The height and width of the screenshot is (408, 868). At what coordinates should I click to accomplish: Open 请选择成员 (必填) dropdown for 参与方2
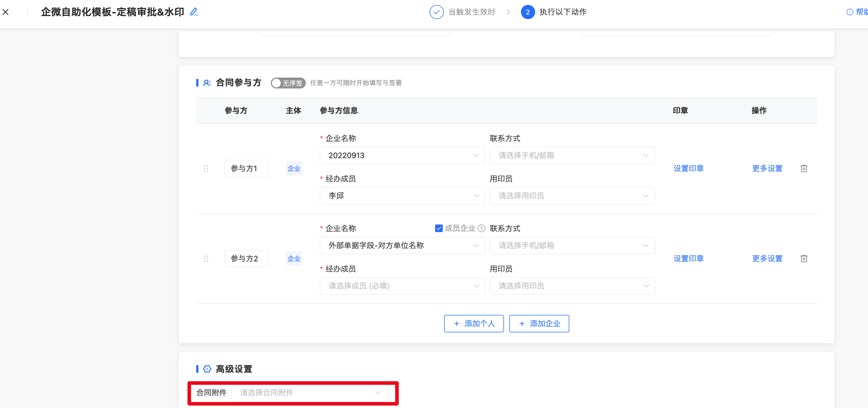click(x=402, y=286)
